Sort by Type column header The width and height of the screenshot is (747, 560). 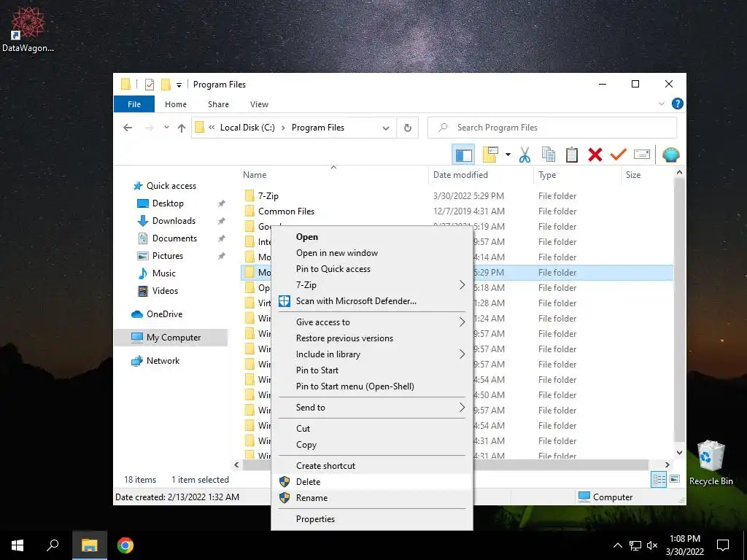pyautogui.click(x=547, y=175)
